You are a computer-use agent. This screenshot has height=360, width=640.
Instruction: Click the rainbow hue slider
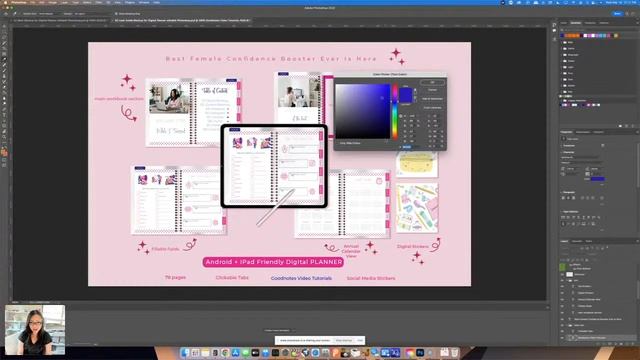coord(395,111)
